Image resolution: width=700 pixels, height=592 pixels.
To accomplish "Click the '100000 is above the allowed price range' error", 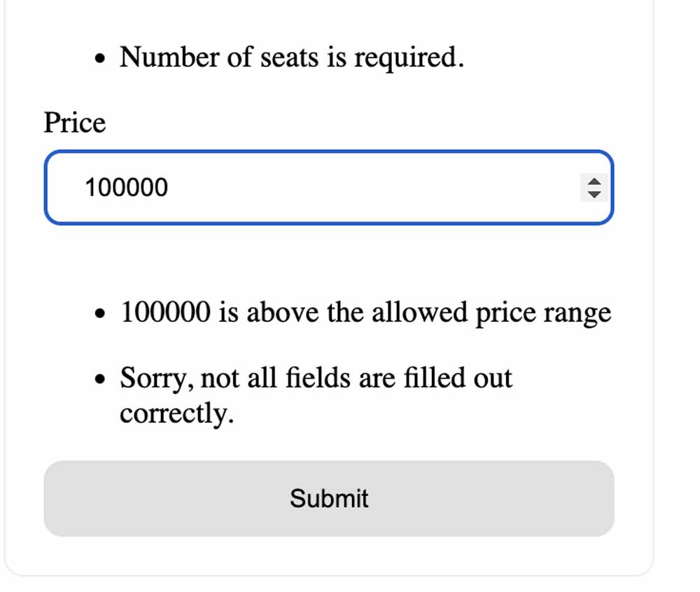I will pos(366,312).
